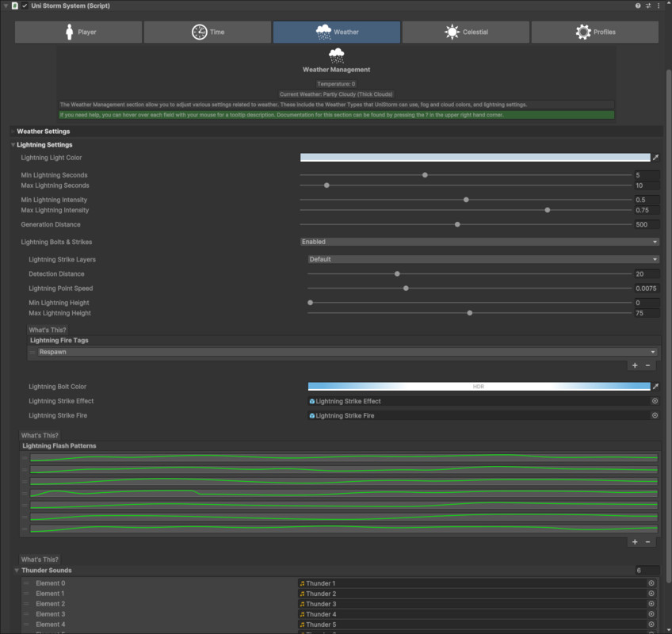The image size is (672, 634).
Task: Pick Lightning Light Color with eyedropper
Action: [x=655, y=158]
